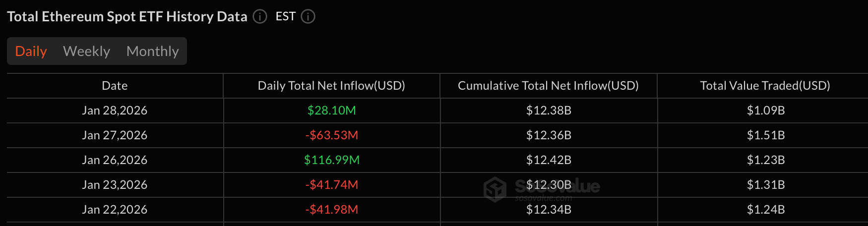
Task: Click the $28.10M net inflow value
Action: coord(331,111)
